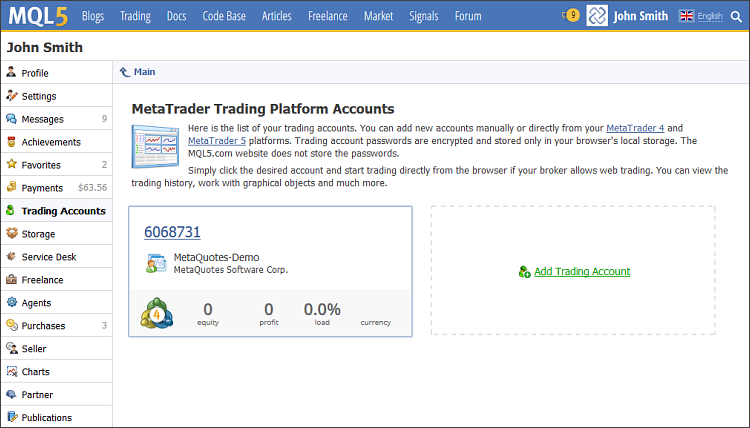This screenshot has height=428, width=750.
Task: Click the 0.0% load value
Action: click(x=322, y=309)
